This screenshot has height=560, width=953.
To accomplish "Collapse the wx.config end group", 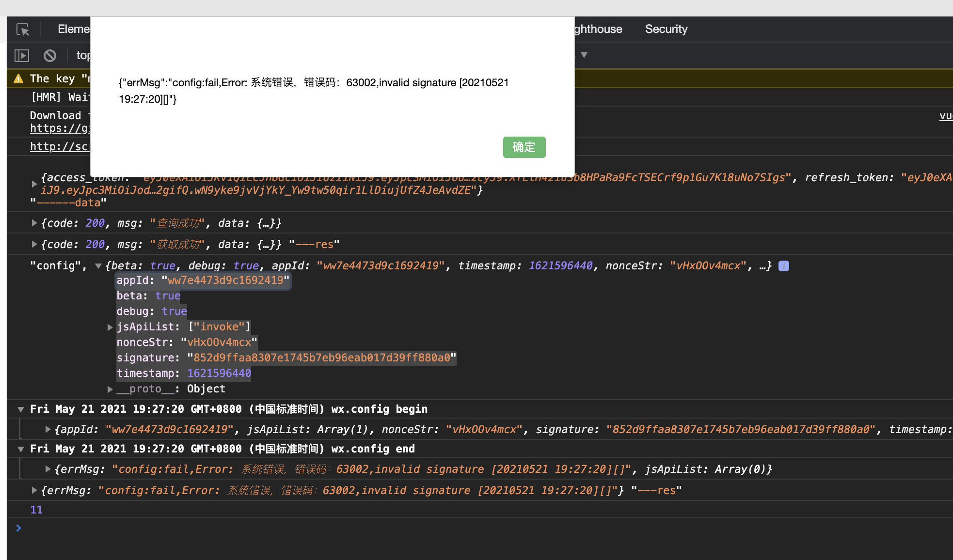I will point(21,449).
